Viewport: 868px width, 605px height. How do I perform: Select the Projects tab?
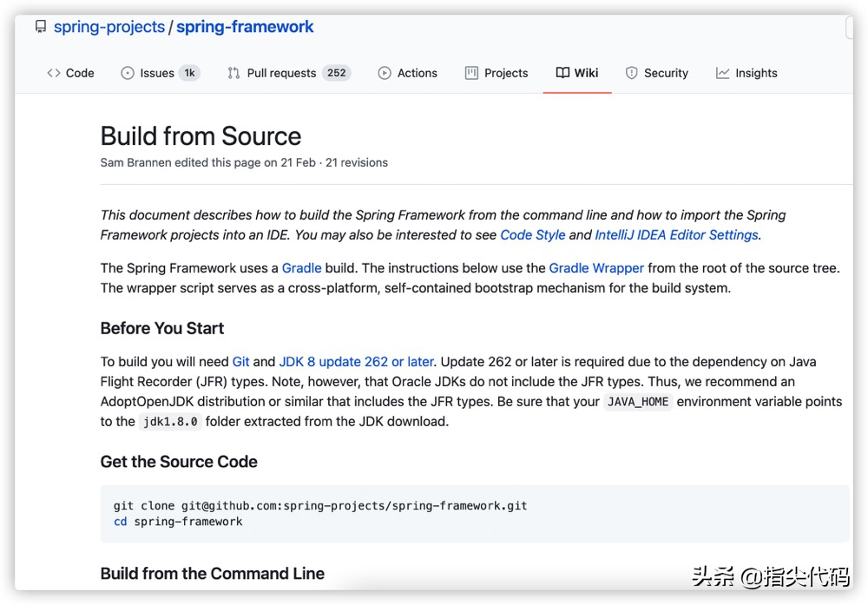(x=496, y=73)
